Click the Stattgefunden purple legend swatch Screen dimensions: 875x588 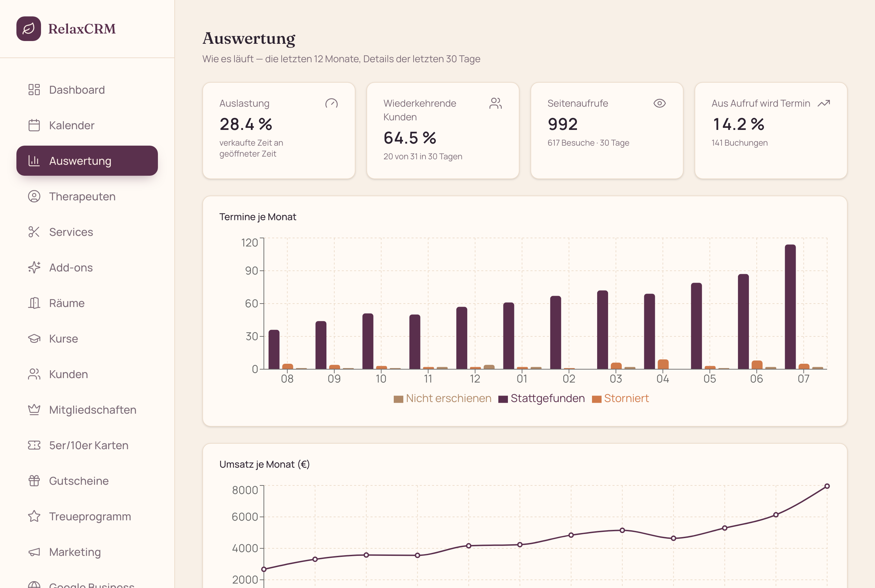click(x=503, y=399)
